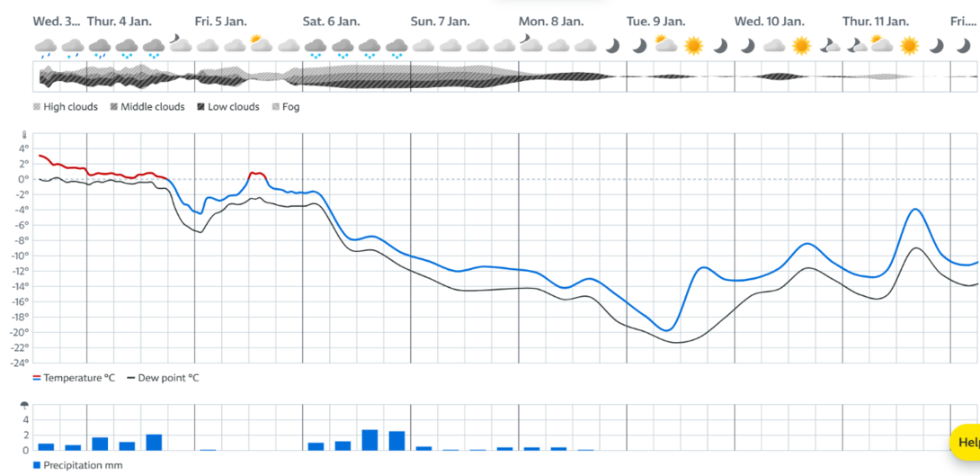
Task: Click the partly sunny icon on Tue. 9 Jan.
Action: click(x=665, y=44)
